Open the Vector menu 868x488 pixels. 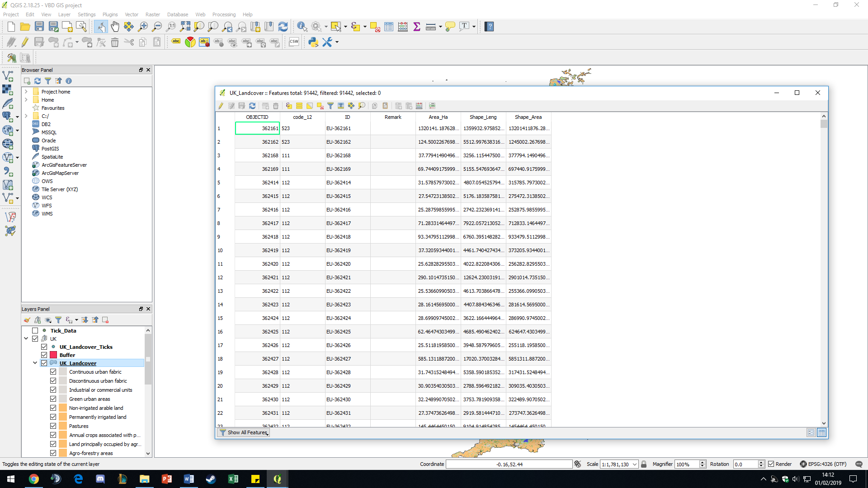pos(132,14)
